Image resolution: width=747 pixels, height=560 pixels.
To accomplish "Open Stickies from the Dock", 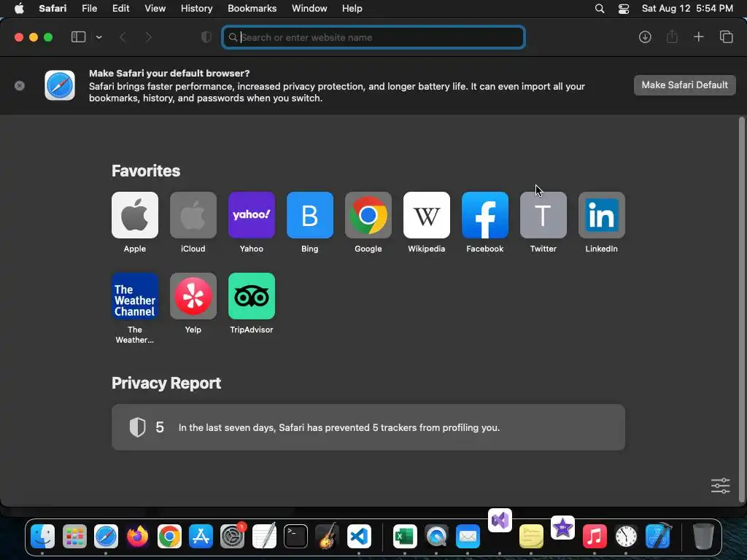I will (x=531, y=536).
